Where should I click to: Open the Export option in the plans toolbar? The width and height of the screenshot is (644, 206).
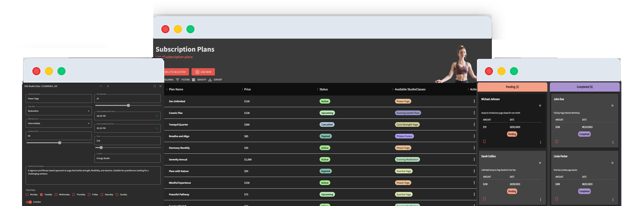215,80
